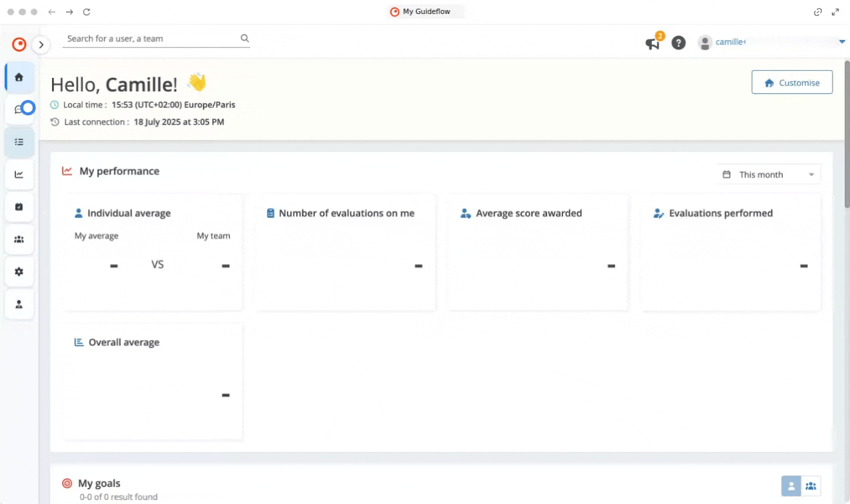Open announcements via the megaphone icon
850x504 pixels.
click(x=652, y=43)
